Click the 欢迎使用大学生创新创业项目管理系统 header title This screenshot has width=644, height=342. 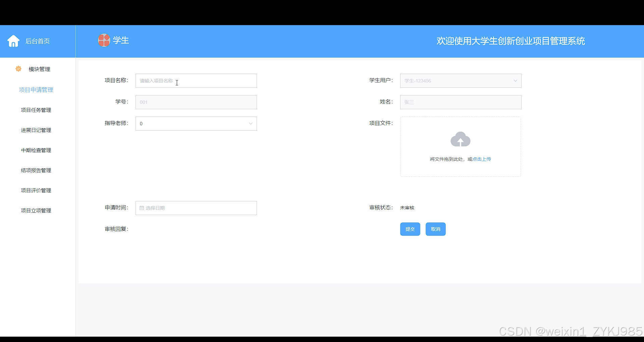511,41
